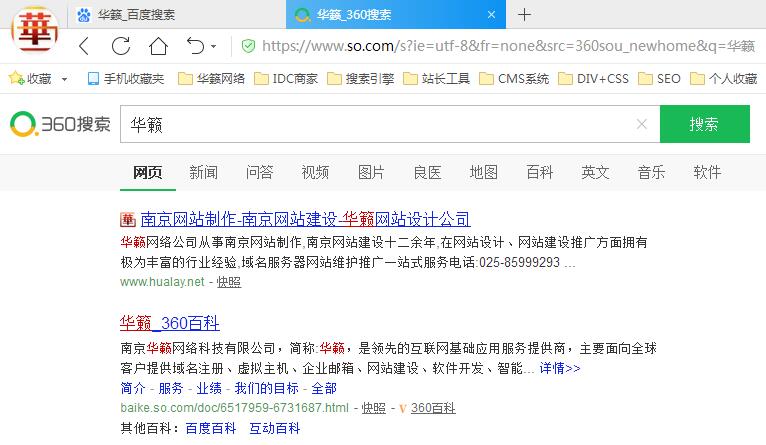Open 快照 for the hualay.net result
Viewport: 766px width, 445px height.
tap(229, 282)
